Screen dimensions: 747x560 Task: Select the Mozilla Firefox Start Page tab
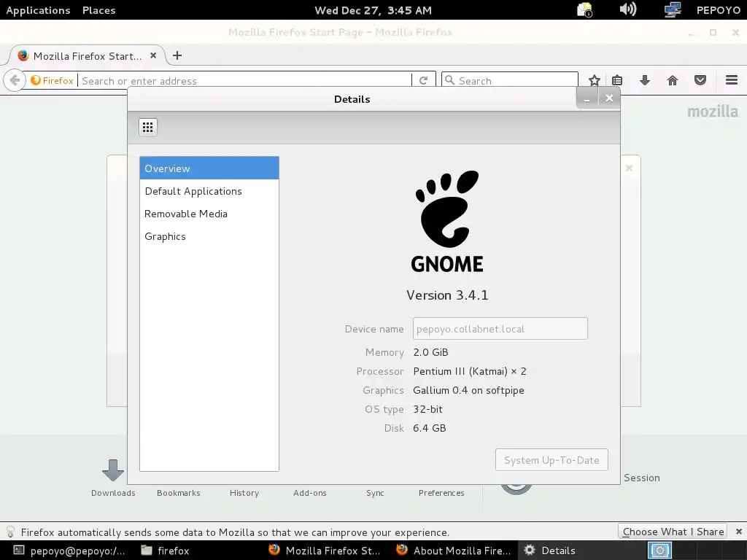click(88, 55)
